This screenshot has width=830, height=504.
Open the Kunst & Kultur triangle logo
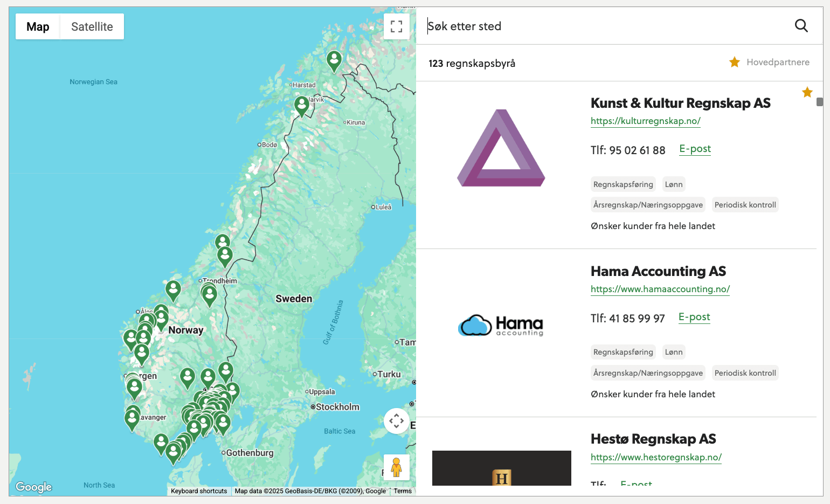(501, 148)
